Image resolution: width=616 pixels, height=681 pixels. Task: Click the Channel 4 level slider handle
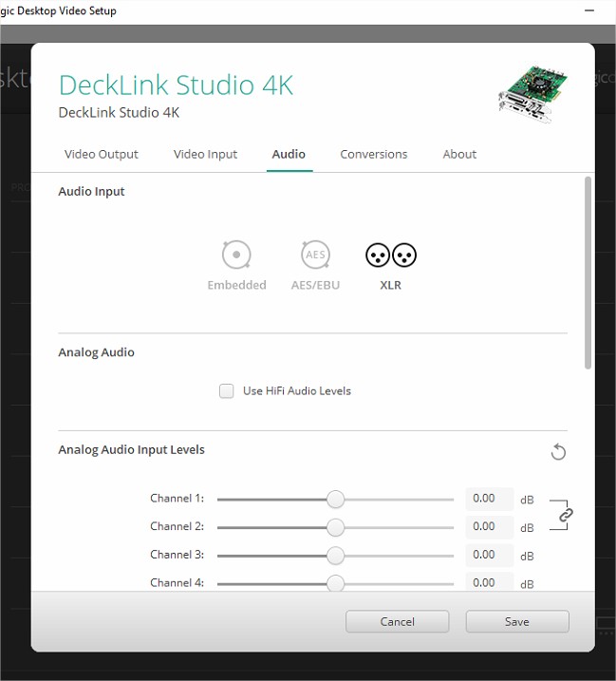(336, 583)
